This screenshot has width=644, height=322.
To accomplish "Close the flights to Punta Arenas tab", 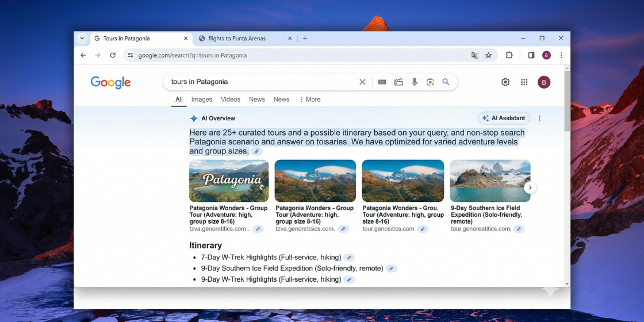I will (290, 39).
